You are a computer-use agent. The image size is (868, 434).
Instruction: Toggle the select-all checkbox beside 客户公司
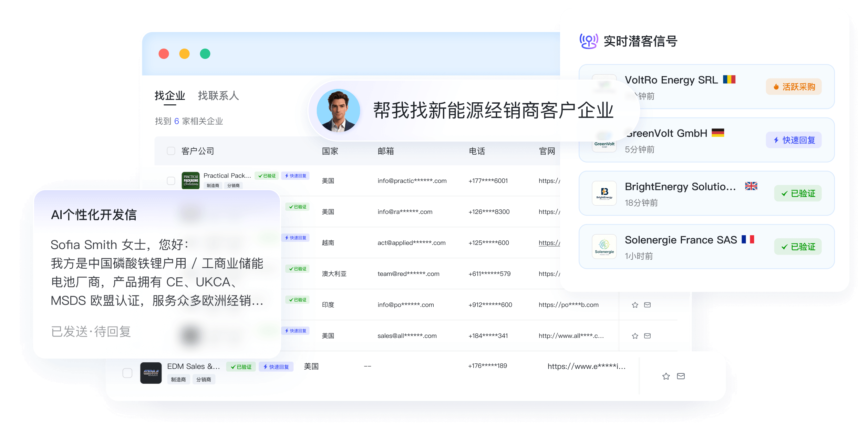pos(171,151)
